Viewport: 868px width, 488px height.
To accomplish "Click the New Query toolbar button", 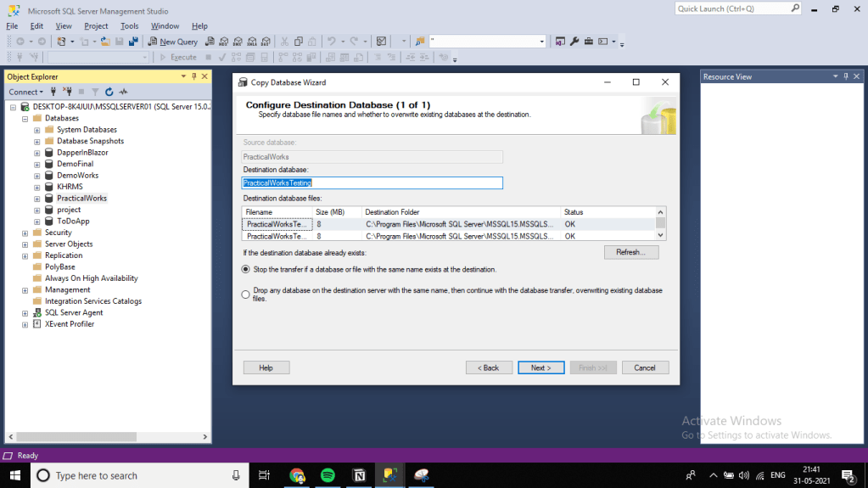I will 173,42.
